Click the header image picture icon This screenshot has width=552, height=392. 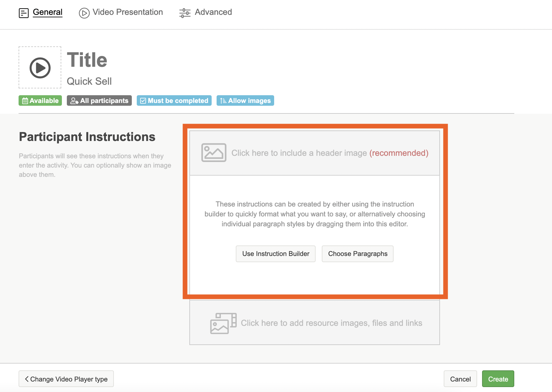tap(214, 153)
